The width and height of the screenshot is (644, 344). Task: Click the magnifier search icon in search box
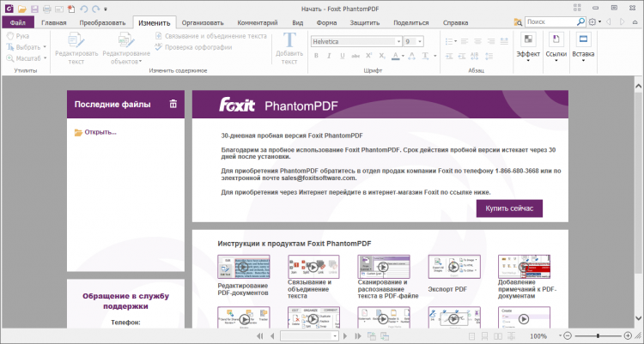pos(580,21)
